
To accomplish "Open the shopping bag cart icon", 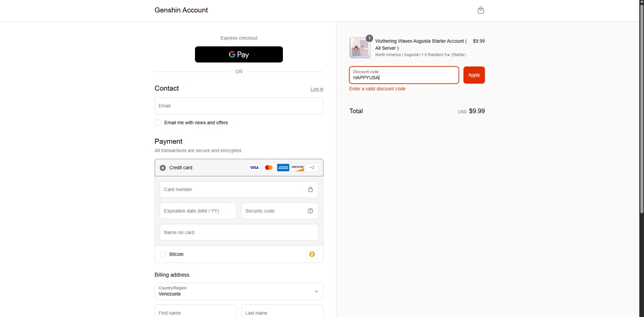I will click(x=481, y=10).
